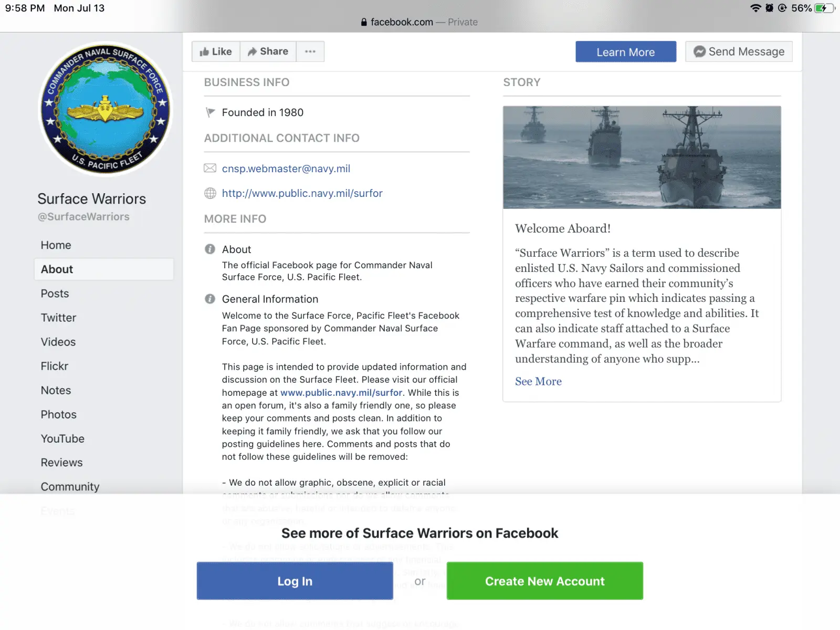Click the Like button on the page
840x630 pixels.
pos(216,51)
